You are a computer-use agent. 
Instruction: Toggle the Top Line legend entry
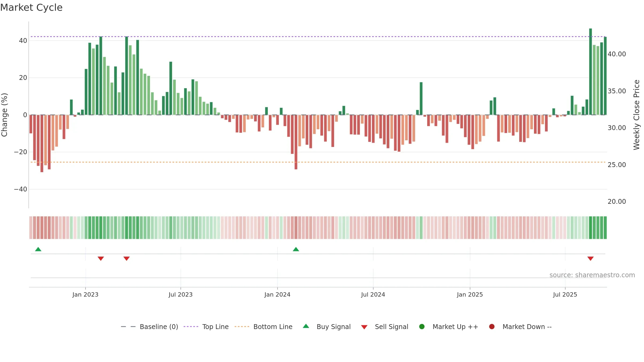pyautogui.click(x=206, y=327)
